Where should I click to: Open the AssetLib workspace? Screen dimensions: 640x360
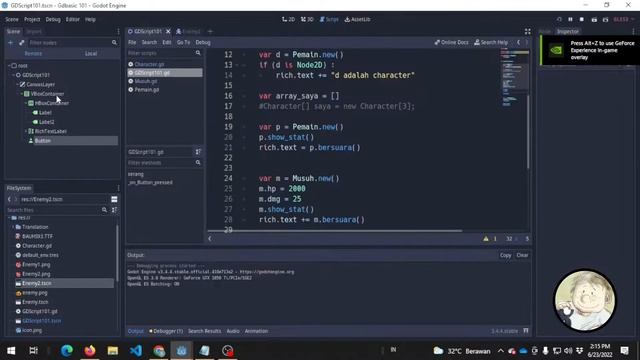click(358, 19)
